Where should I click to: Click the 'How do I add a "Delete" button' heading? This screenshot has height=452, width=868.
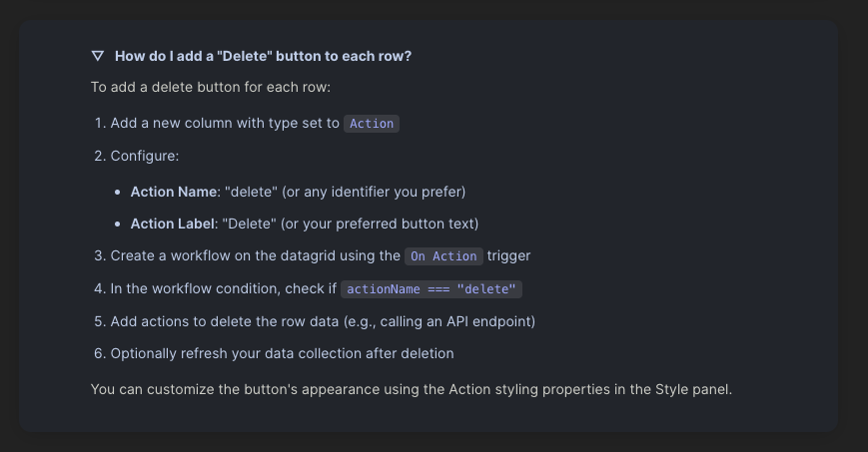[263, 56]
